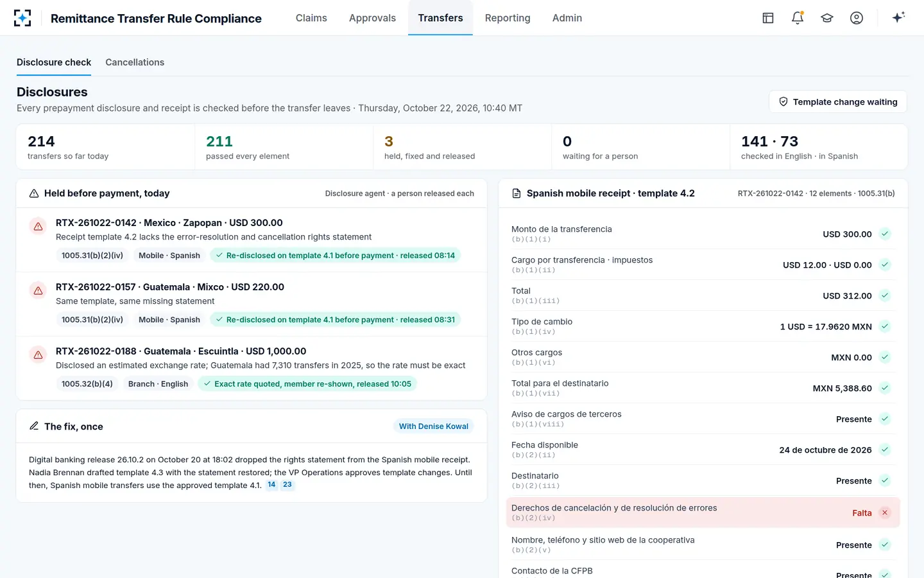924x578 pixels.
Task: Click check icon for Tipo de cambio row
Action: (x=885, y=326)
